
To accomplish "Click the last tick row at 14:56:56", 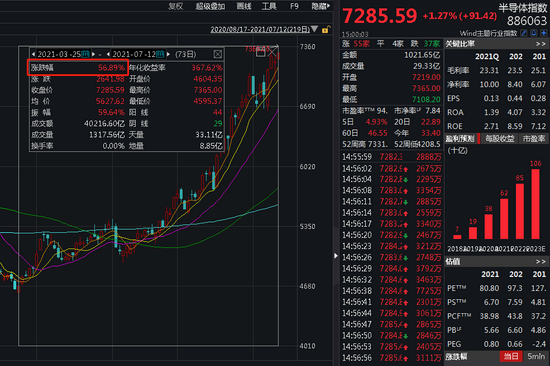I will tap(391, 358).
